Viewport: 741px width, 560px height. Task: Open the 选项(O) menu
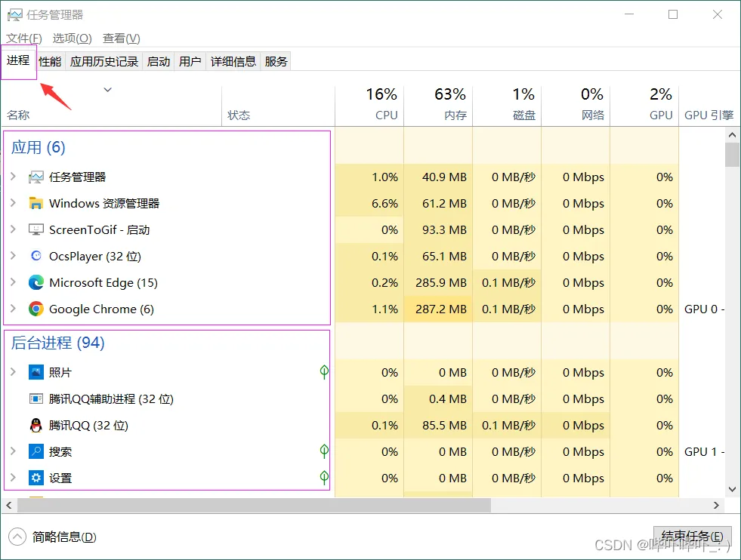72,38
